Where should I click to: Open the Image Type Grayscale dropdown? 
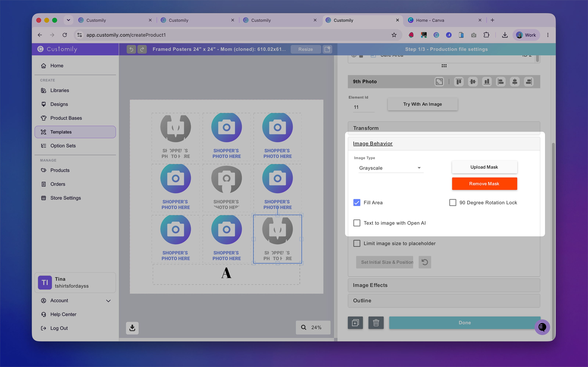point(391,168)
